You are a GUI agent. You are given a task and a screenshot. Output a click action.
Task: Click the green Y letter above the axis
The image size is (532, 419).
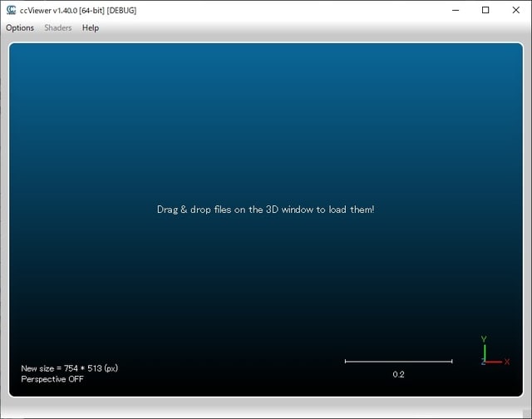(484, 339)
